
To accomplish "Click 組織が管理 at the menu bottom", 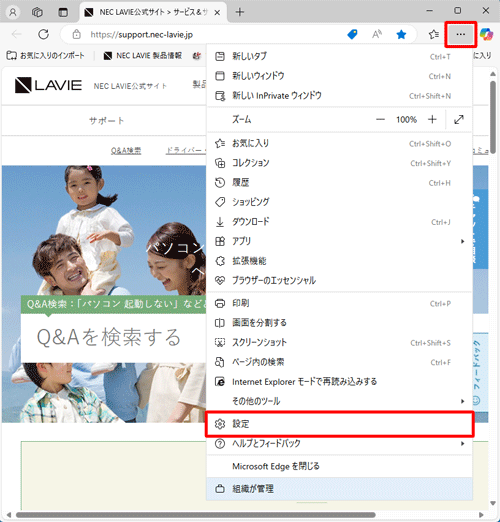I will tap(339, 489).
